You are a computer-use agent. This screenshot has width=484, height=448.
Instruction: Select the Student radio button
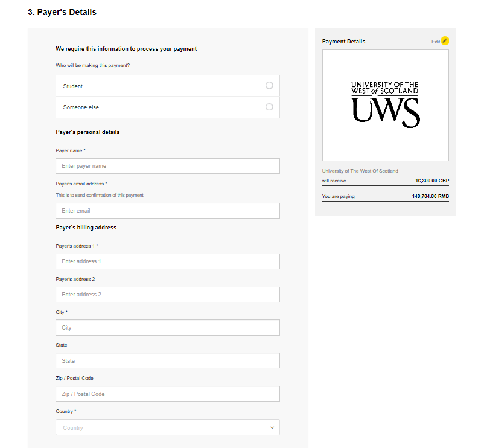coord(269,86)
